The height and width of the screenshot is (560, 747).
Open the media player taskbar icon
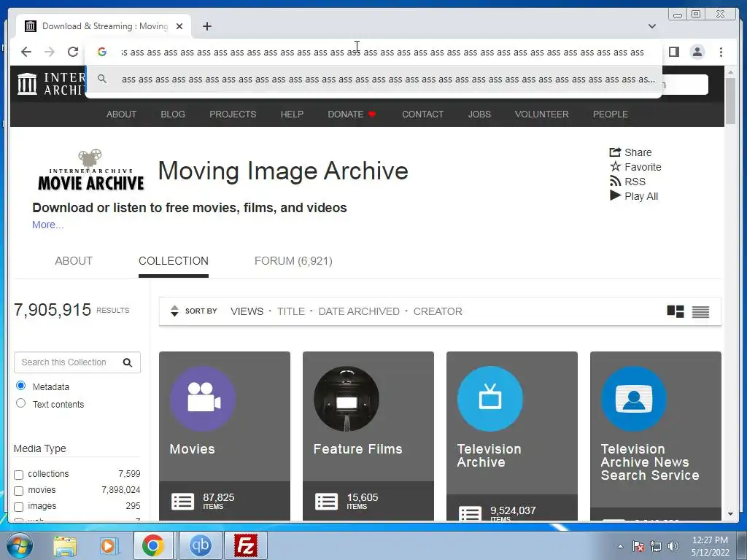click(x=109, y=545)
